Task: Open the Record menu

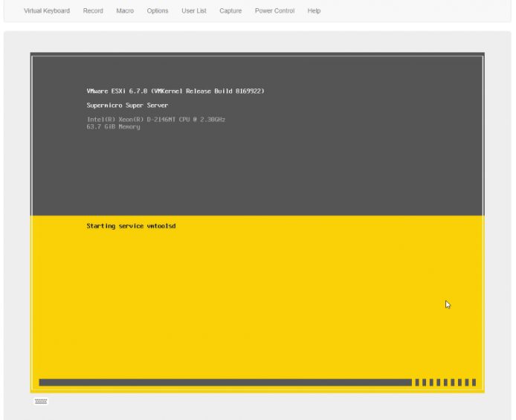Action: pos(93,11)
